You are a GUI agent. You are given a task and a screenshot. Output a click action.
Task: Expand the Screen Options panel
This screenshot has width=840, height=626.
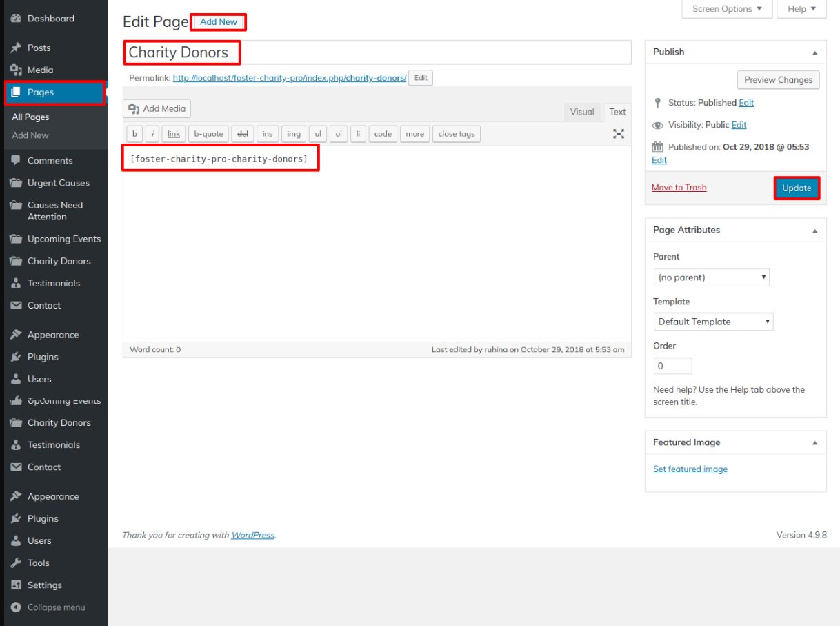click(726, 9)
